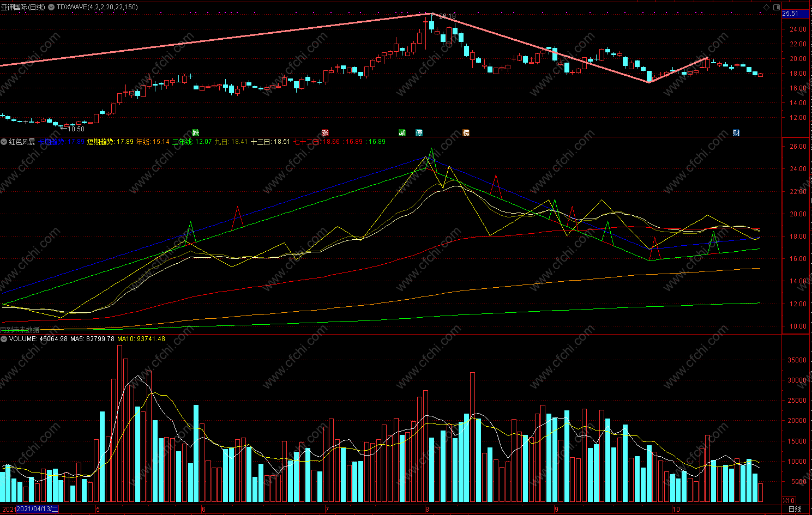Click month marker 7 on time axis
The height and width of the screenshot is (515, 812).
pyautogui.click(x=327, y=510)
